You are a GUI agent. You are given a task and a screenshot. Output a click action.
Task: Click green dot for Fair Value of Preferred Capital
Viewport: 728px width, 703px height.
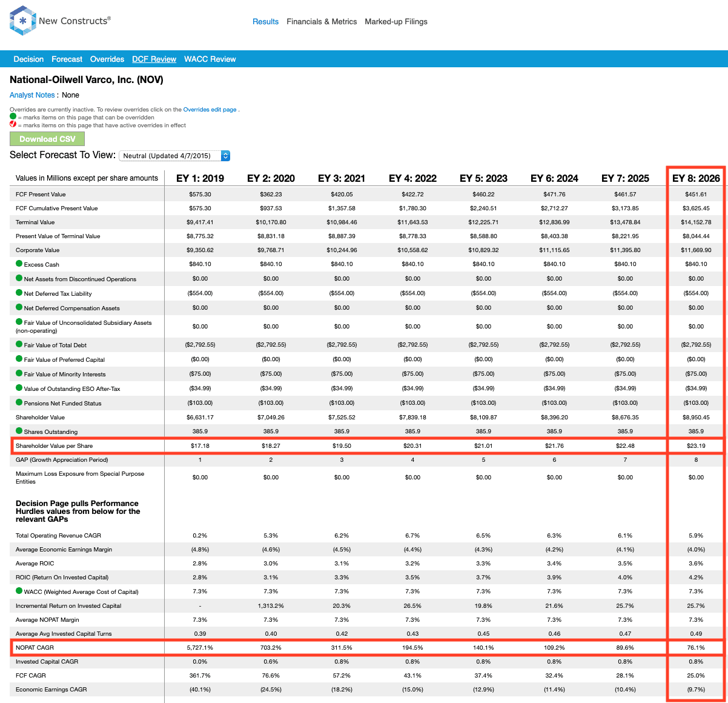(x=19, y=359)
